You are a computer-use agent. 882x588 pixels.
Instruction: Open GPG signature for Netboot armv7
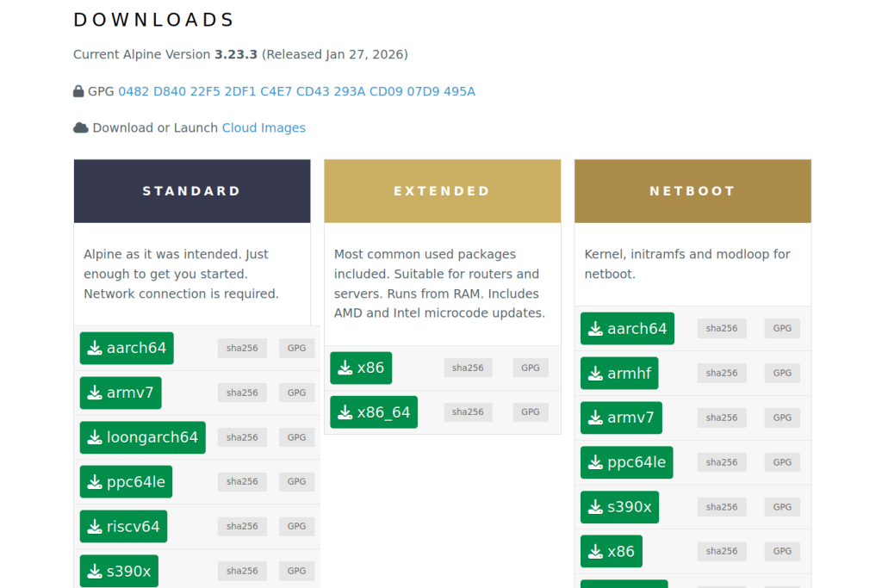point(782,418)
